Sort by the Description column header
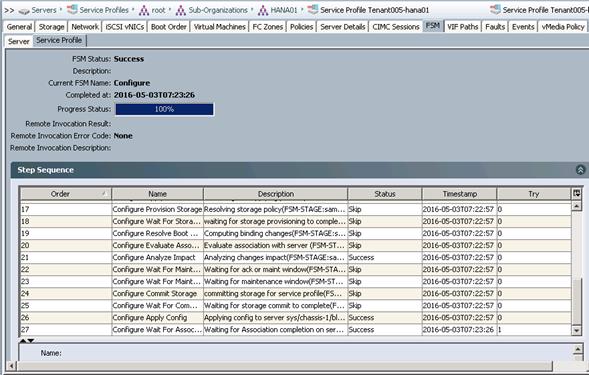Screen dimensions: 589x375 [275, 194]
